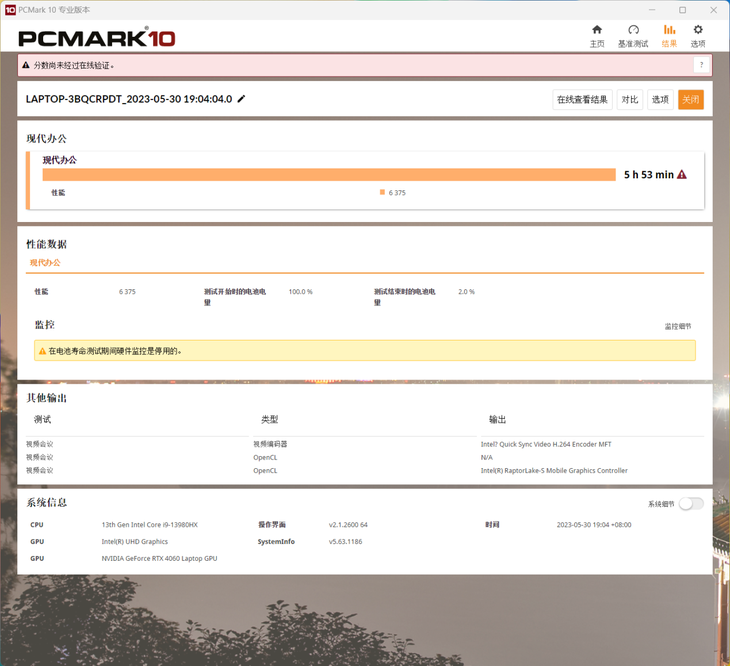Click 13th Gen Intel Core i9-13980HX
The width and height of the screenshot is (730, 666).
149,525
